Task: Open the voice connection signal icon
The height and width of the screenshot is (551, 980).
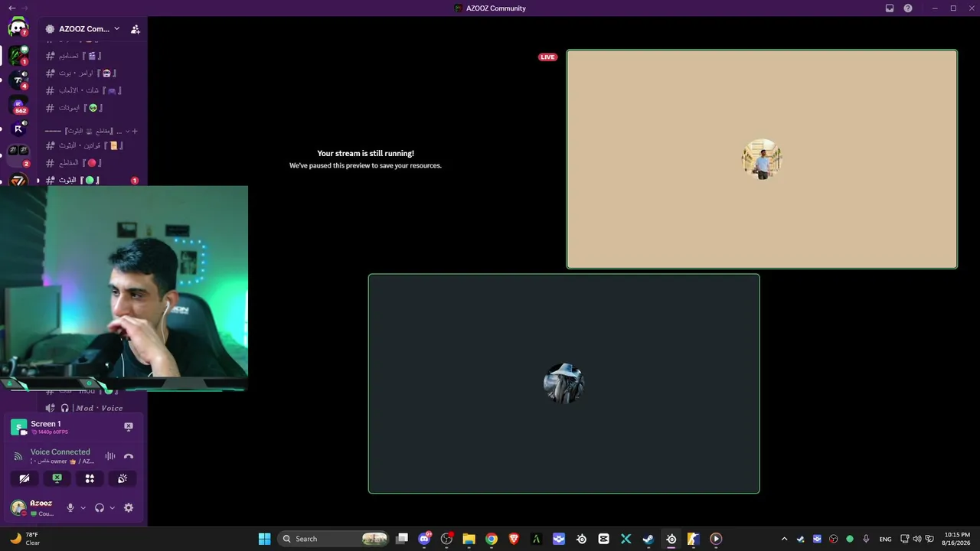Action: coord(18,456)
